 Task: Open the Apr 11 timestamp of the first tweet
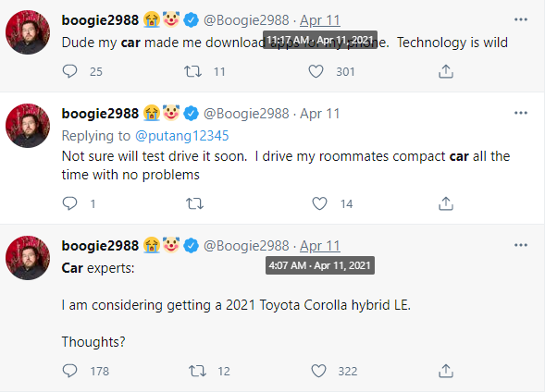(x=320, y=20)
